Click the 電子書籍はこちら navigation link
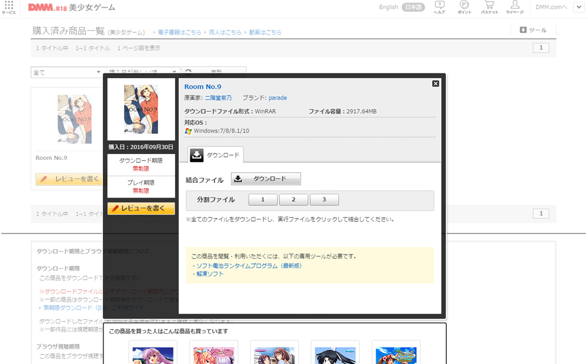Viewport: 588px width, 364px height. pyautogui.click(x=179, y=32)
